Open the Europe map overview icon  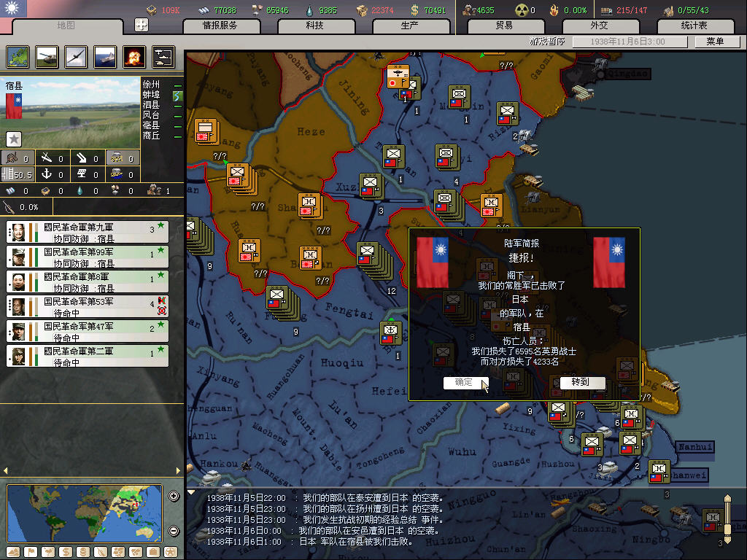(18, 57)
